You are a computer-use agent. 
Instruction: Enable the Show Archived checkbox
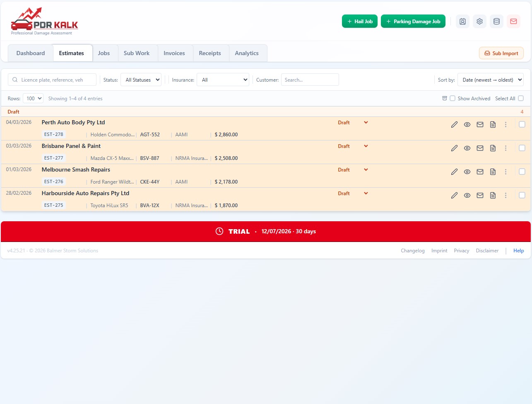click(453, 99)
